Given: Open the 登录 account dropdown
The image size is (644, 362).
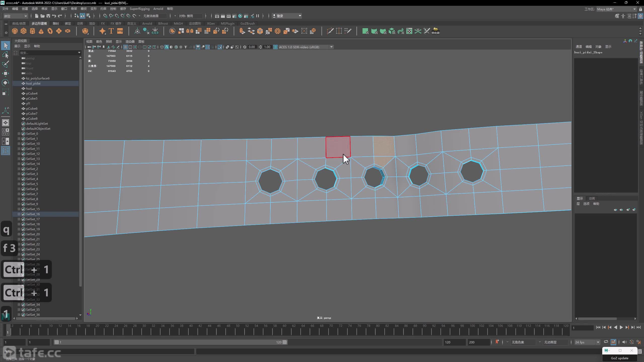Looking at the screenshot, I should tap(287, 16).
